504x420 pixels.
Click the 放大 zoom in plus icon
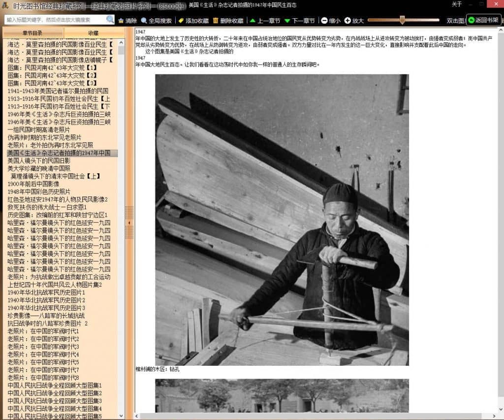(347, 21)
